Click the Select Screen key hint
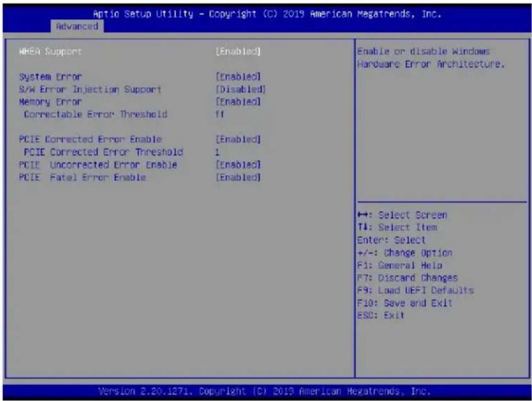The height and width of the screenshot is (401, 532). pos(402,215)
